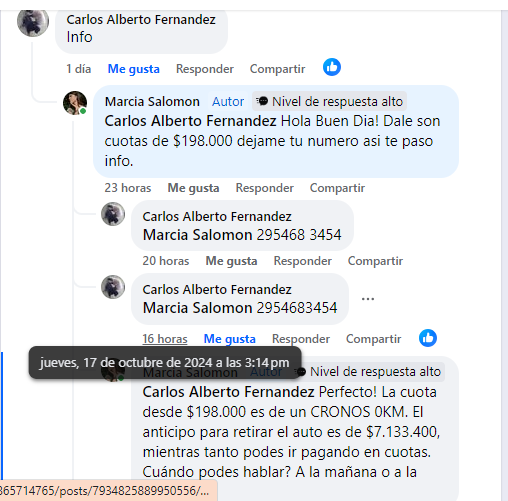
Task: Click Marcia Salomon mention in 295468 3454 reply
Action: (x=197, y=235)
